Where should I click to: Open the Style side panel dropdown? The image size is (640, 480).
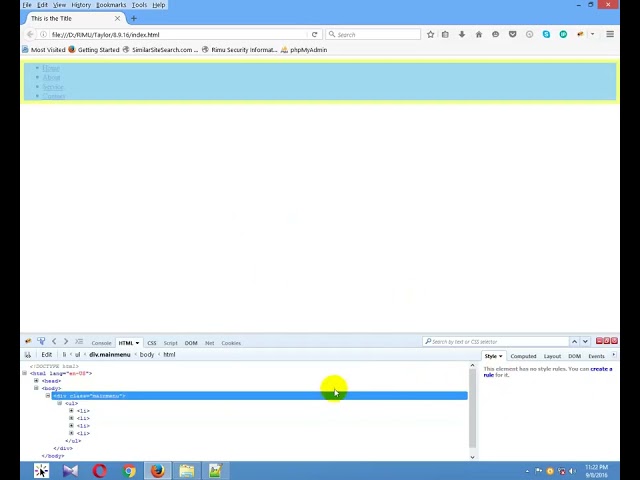coord(501,356)
